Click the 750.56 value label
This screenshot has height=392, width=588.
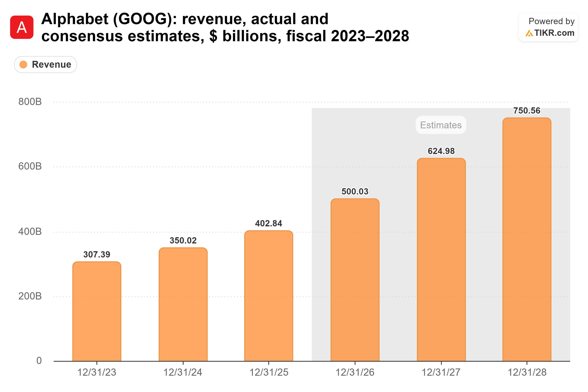(x=527, y=110)
